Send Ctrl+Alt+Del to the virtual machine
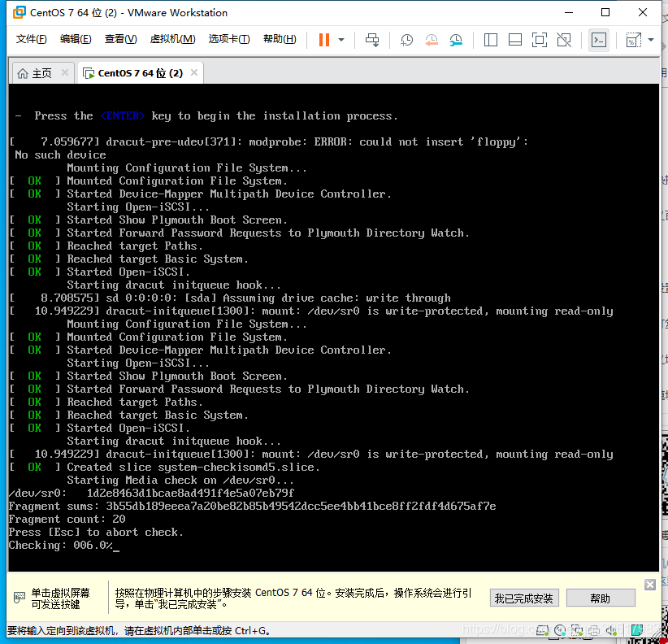The image size is (668, 644). (x=372, y=40)
